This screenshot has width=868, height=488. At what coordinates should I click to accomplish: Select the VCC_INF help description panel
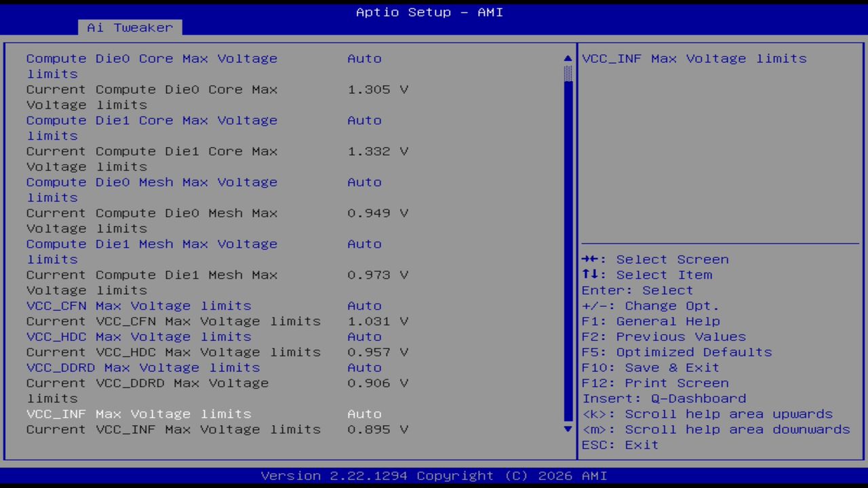[694, 58]
